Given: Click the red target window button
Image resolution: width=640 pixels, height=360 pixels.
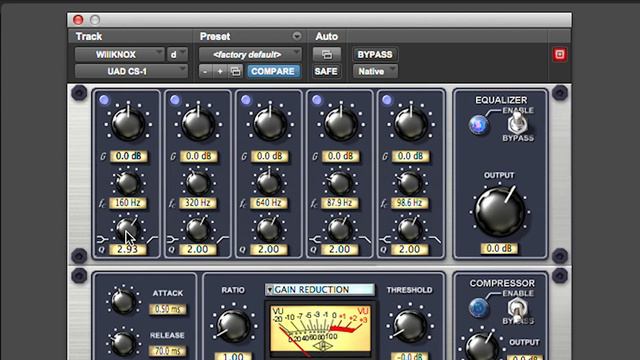Looking at the screenshot, I should pyautogui.click(x=560, y=54).
